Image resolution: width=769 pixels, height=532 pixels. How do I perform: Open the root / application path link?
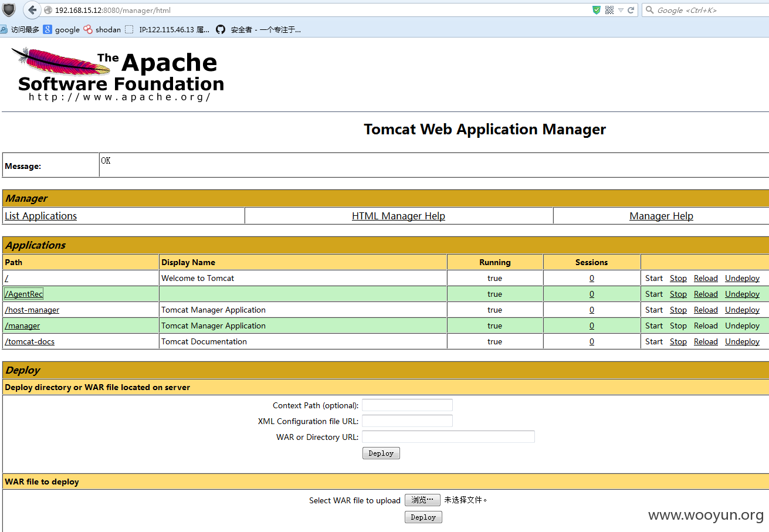coord(6,278)
